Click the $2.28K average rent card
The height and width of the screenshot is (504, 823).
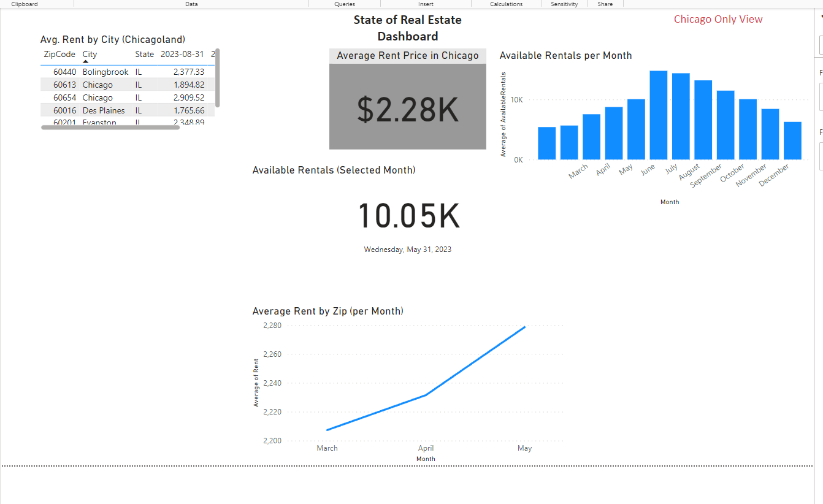pyautogui.click(x=408, y=107)
